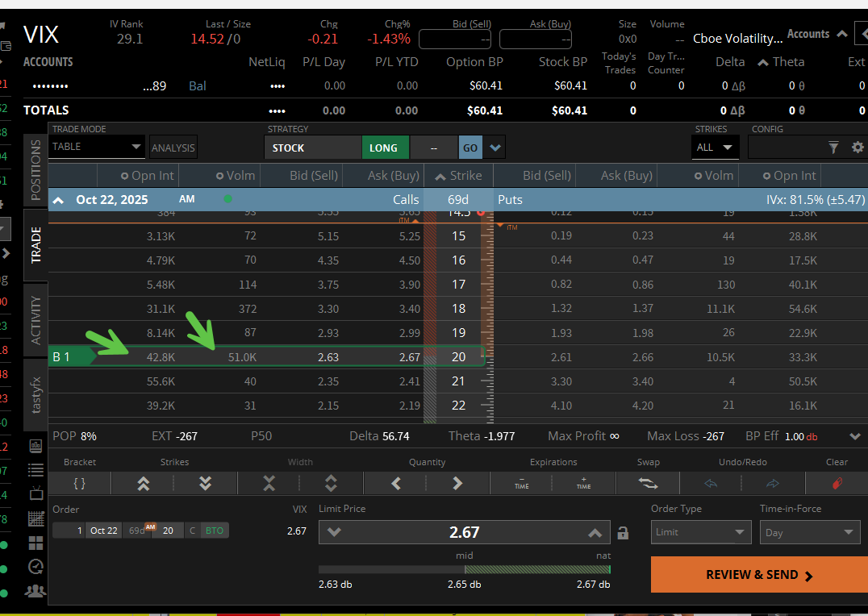868x616 pixels.
Task: Open the gauge clock icon in sidebar
Action: pyautogui.click(x=36, y=567)
